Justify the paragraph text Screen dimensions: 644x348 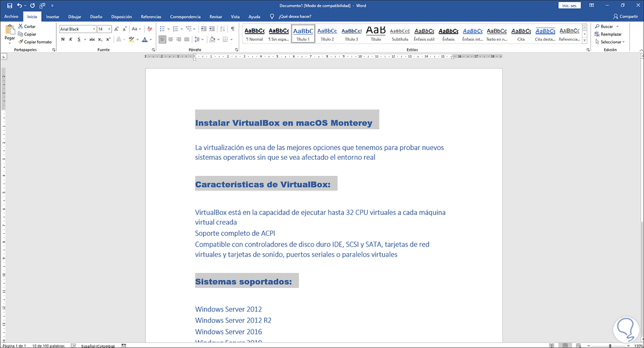(187, 40)
